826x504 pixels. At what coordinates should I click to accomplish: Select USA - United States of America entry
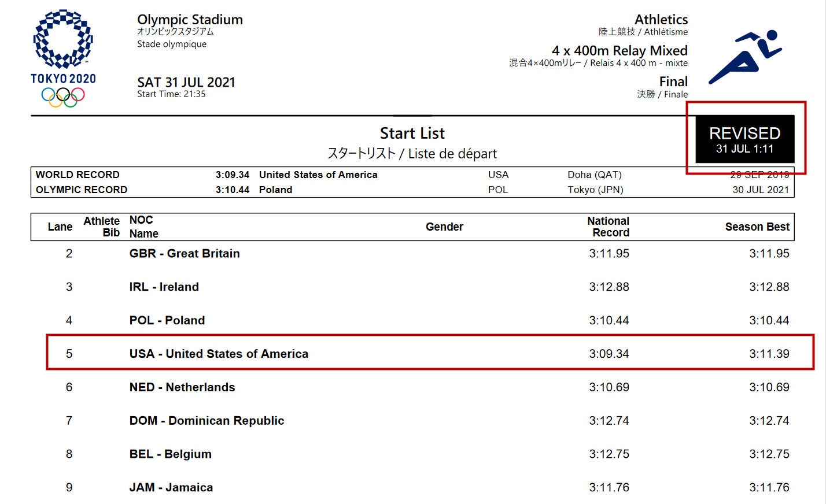(219, 354)
